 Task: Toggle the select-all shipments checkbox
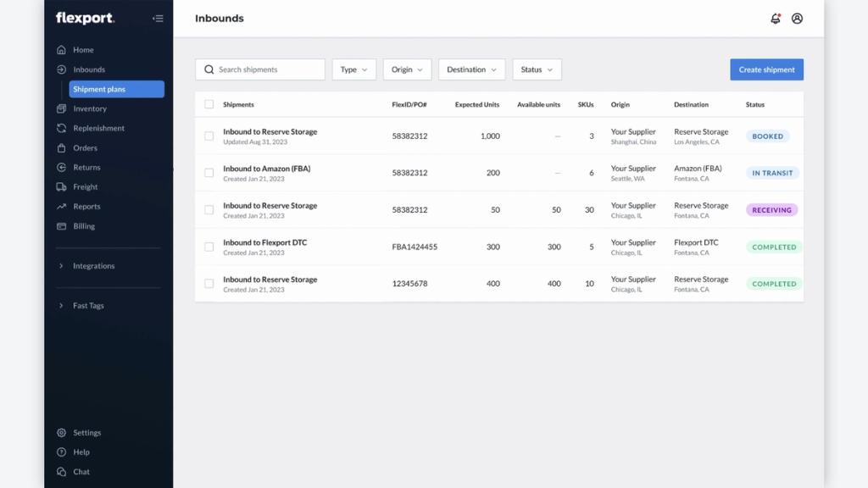[x=209, y=104]
